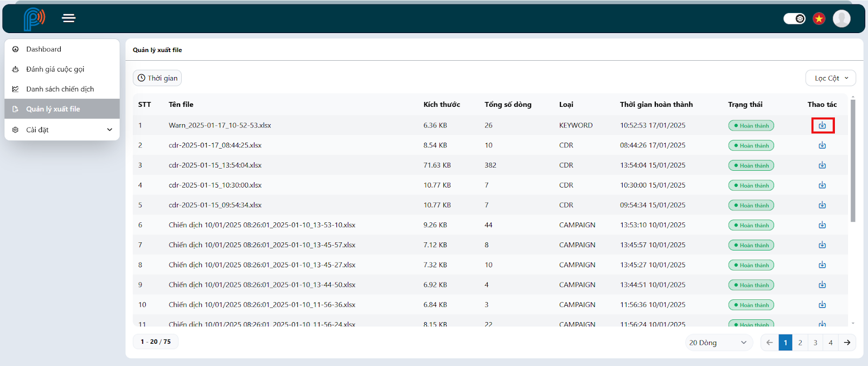Select Quản lý xuất file menu item
This screenshot has height=366, width=868.
(62, 109)
